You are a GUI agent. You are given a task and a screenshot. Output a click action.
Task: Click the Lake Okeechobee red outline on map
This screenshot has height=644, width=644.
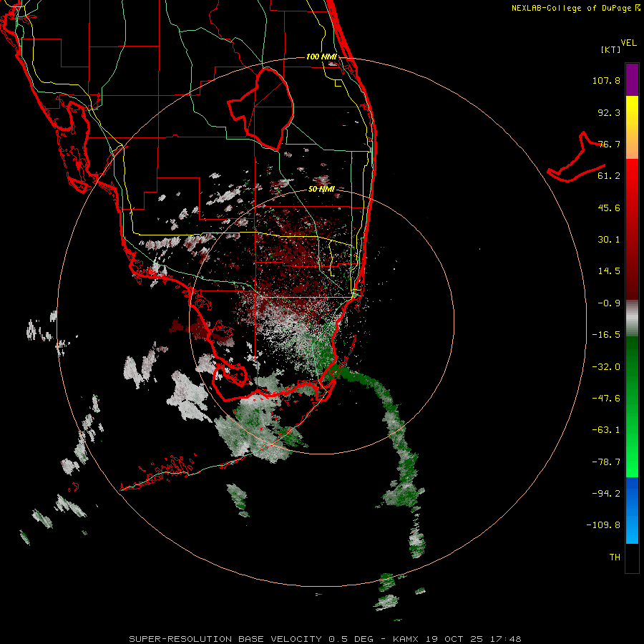(x=261, y=109)
